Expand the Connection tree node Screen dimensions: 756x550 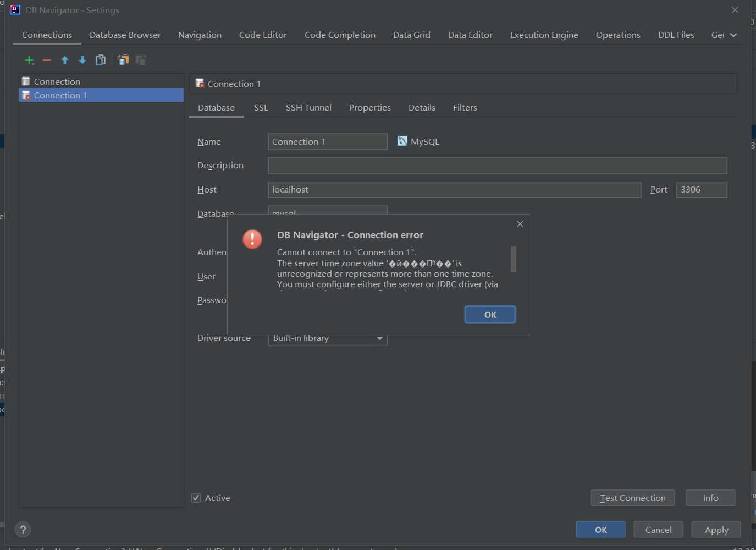point(56,81)
